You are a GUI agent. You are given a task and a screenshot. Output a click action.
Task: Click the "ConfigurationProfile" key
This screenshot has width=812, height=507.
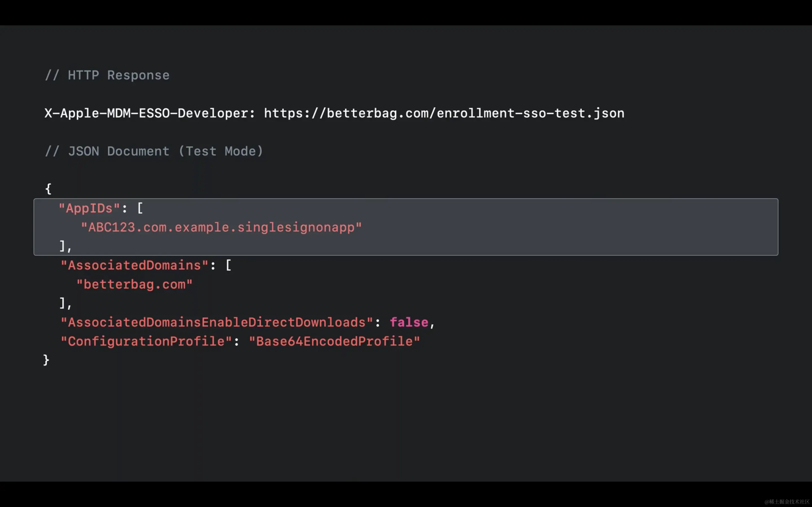tap(146, 341)
